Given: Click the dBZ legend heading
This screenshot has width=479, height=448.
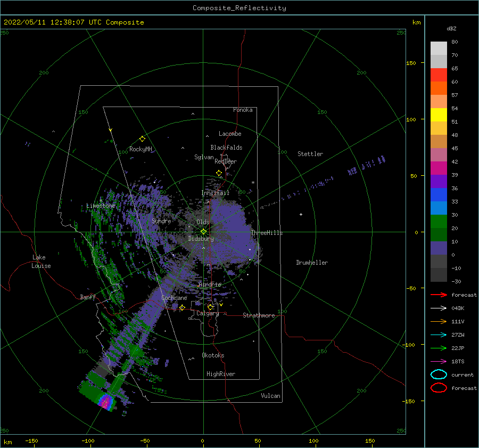Looking at the screenshot, I should tap(451, 28).
